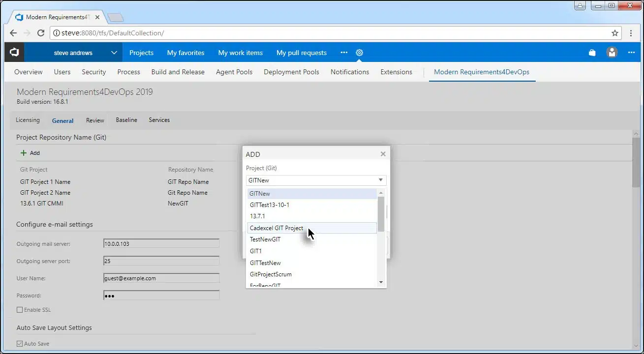Open the Licensing tab
This screenshot has width=644, height=354.
[28, 120]
